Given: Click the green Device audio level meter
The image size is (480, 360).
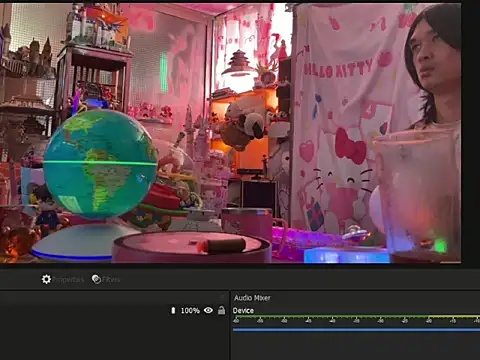Looking at the screenshot, I should [356, 316].
